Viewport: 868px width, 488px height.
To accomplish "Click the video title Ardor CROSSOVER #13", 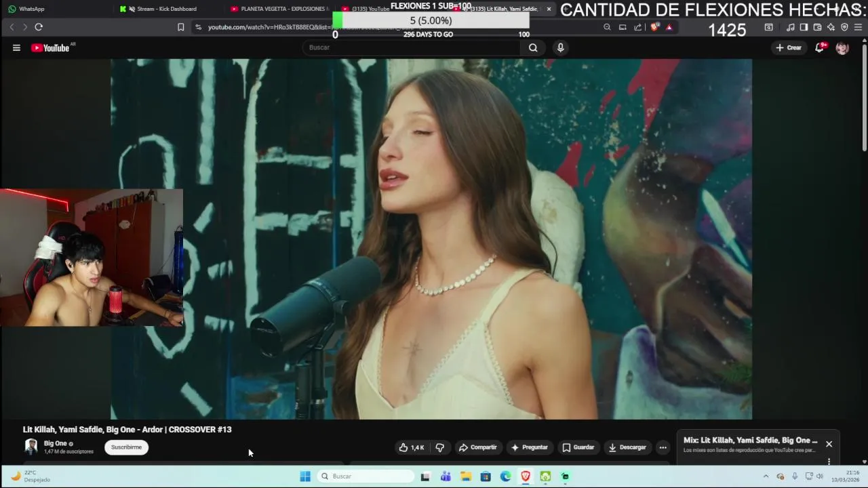I will pos(127,429).
